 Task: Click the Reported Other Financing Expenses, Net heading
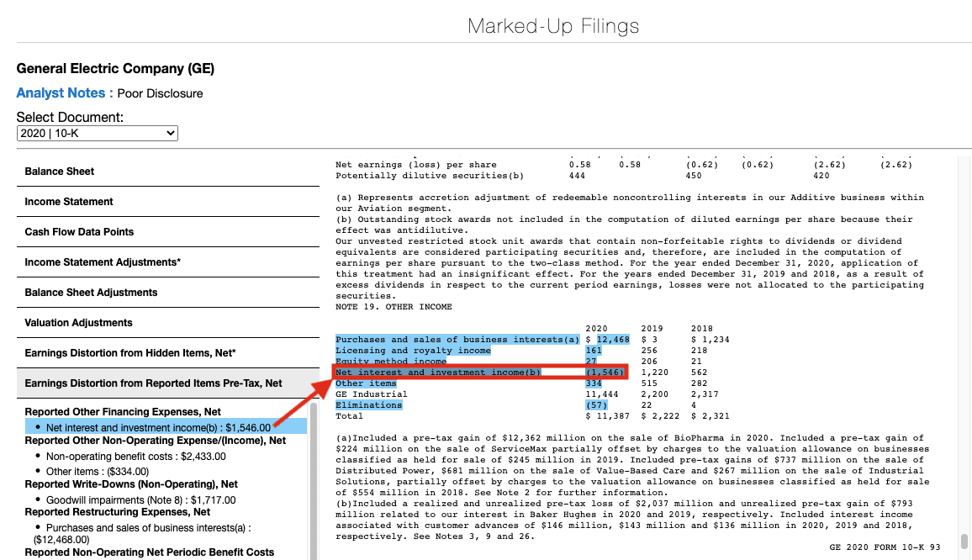coord(123,412)
